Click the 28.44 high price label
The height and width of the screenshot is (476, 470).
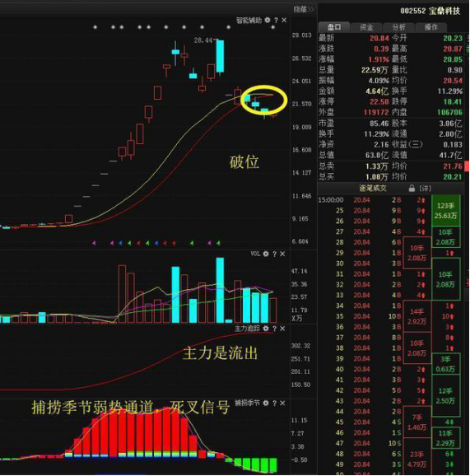[x=203, y=40]
